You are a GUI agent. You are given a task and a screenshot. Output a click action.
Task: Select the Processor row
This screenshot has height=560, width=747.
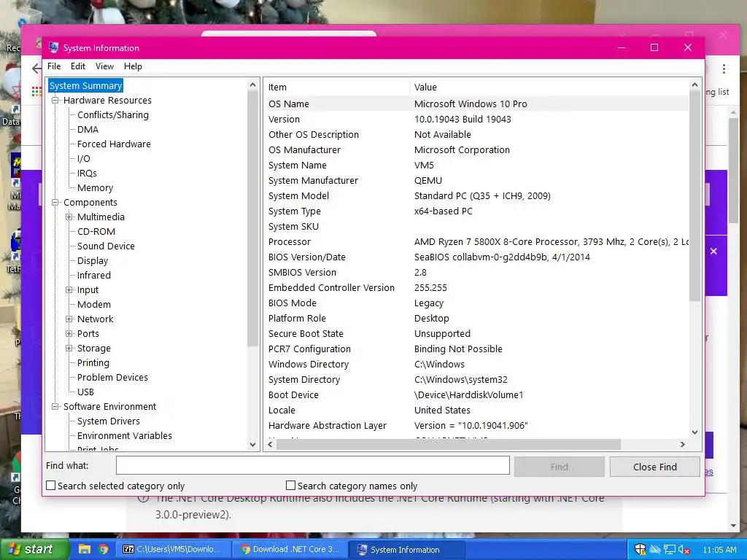476,241
